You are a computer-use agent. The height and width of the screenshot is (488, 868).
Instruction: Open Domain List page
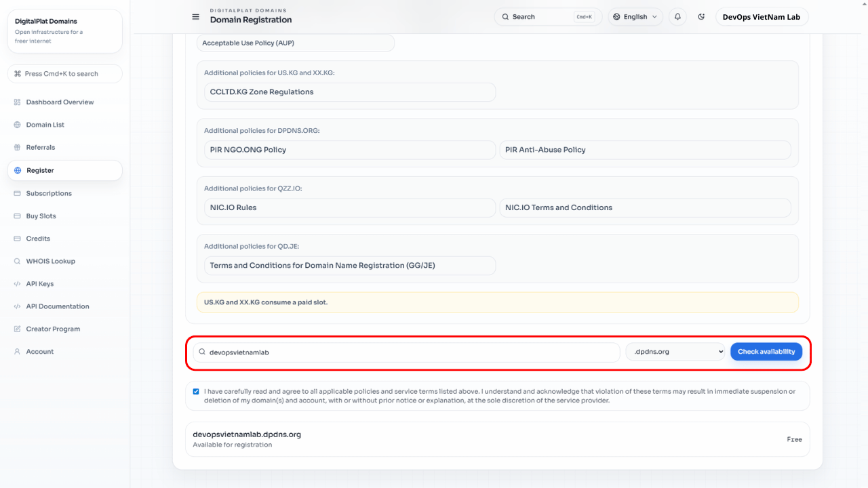(x=65, y=125)
